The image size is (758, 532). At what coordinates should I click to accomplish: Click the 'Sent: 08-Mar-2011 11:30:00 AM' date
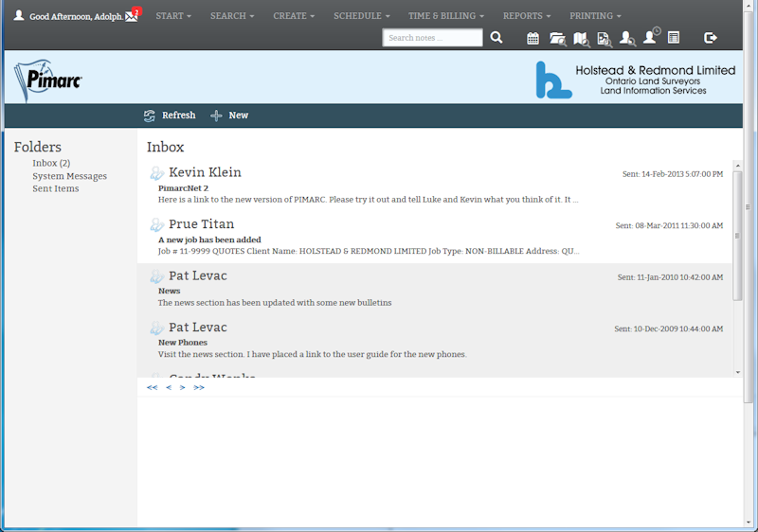point(669,226)
